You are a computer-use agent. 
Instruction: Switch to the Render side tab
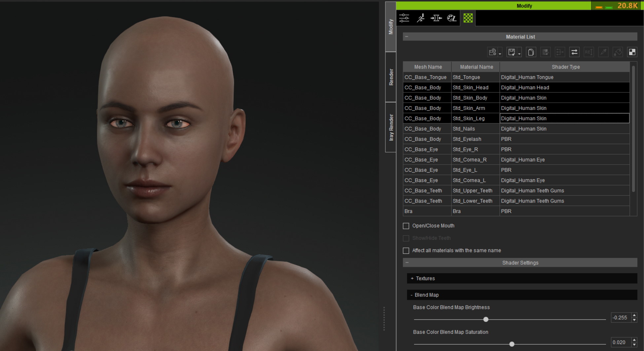[391, 77]
